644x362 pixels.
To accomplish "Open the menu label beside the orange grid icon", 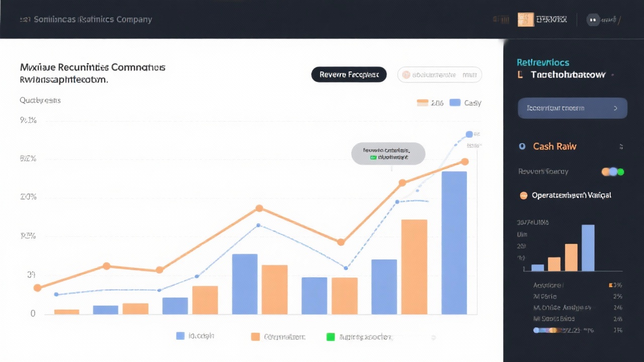I will coord(551,20).
